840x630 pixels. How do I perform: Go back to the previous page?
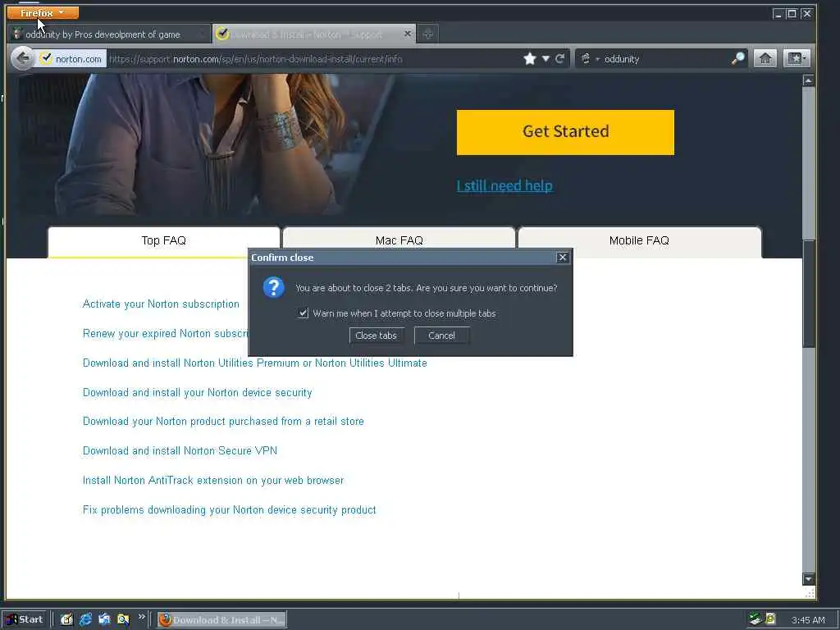tap(22, 58)
